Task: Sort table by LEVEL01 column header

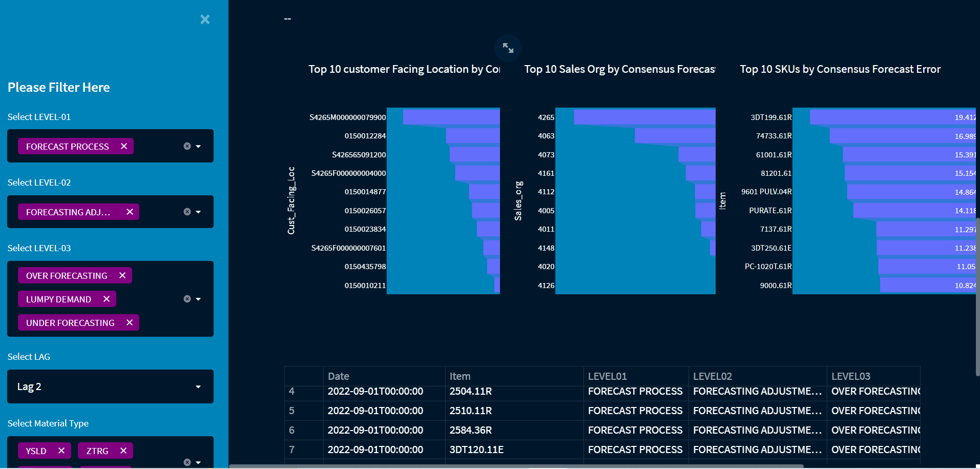Action: [x=636, y=376]
